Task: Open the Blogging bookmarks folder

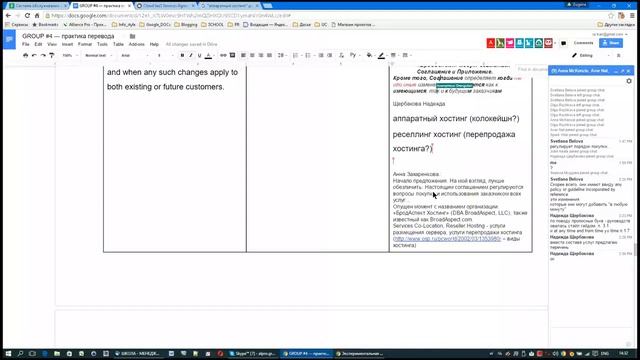Action: tap(186, 25)
